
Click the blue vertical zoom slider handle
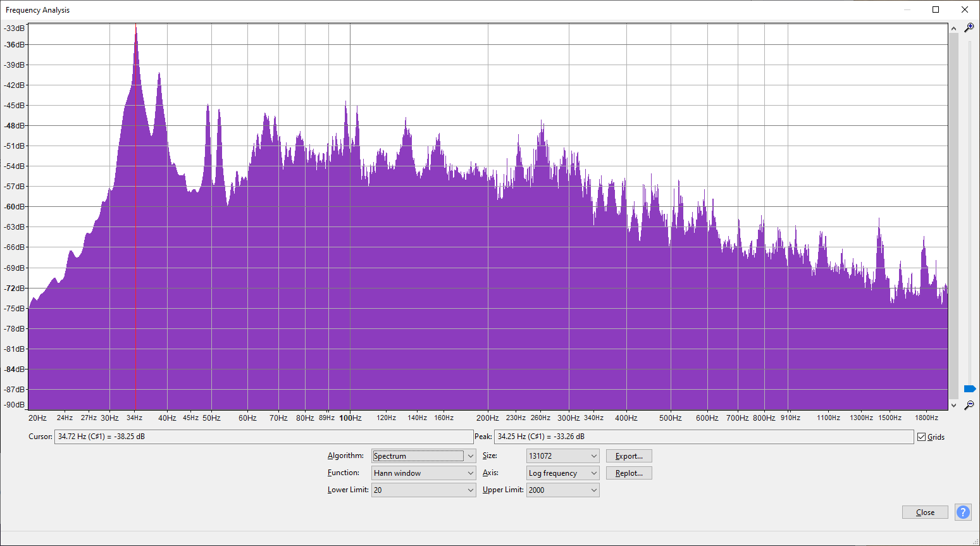pos(969,388)
